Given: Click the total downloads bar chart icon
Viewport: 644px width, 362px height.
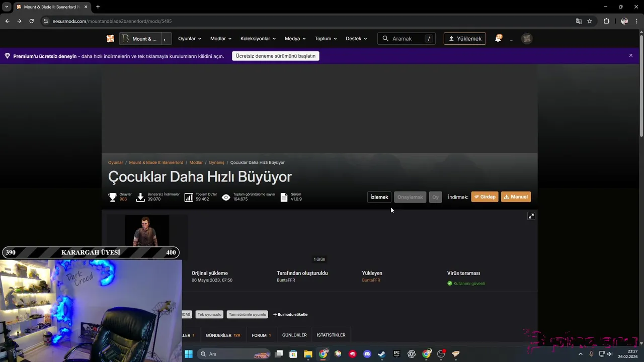Looking at the screenshot, I should (x=189, y=197).
